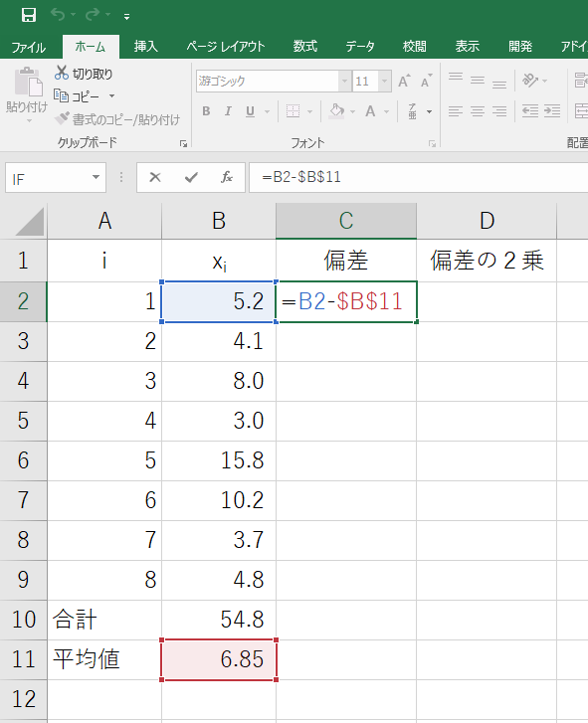Switch to the 挿入 tab

tap(145, 47)
